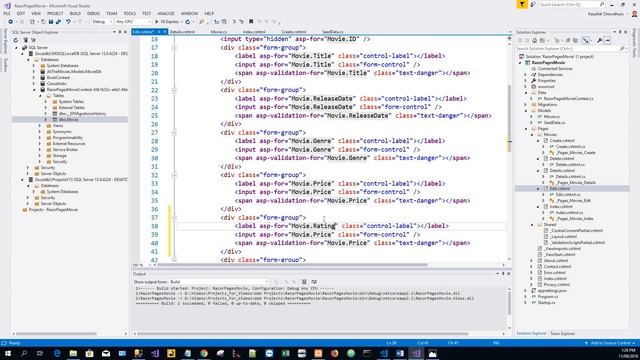This screenshot has height=360, width=640.
Task: Select Program.cs in Solution Explorer
Action: [x=548, y=297]
